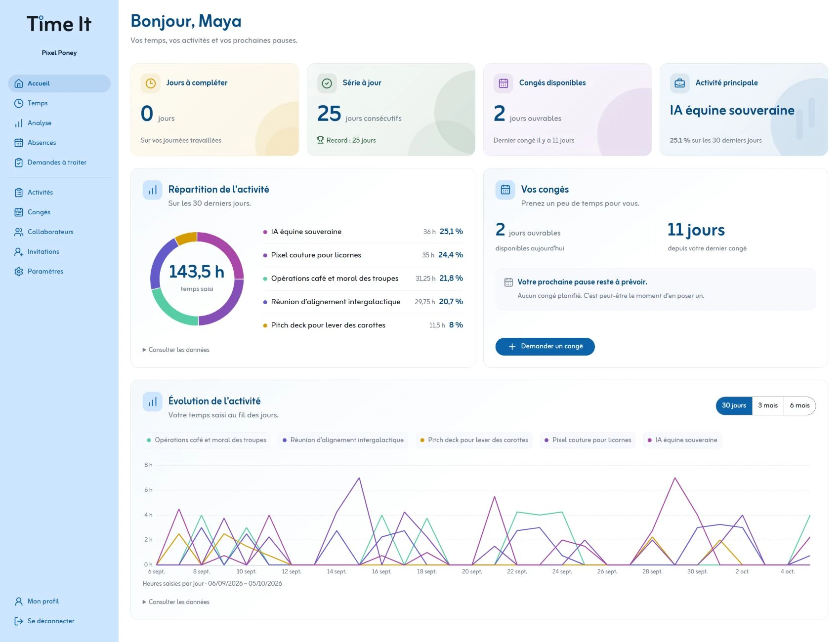840x642 pixels.
Task: Click the Invitations user-plus icon
Action: 19,252
